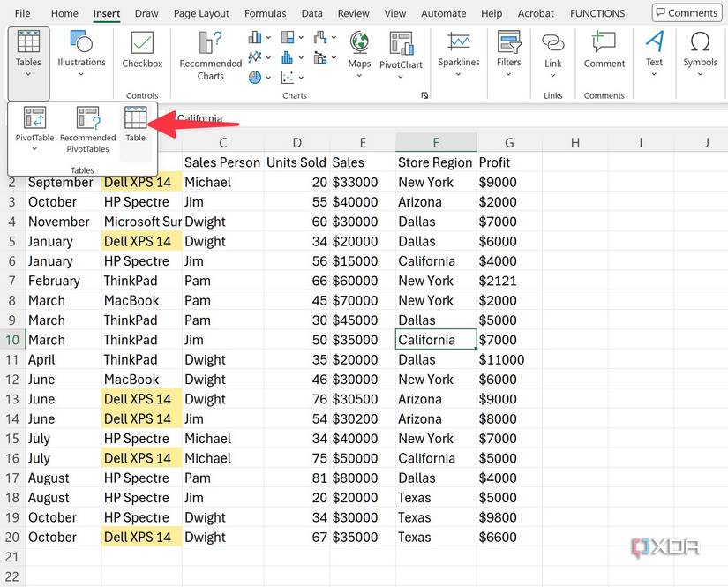Expand the column chart dropdown
The width and height of the screenshot is (728, 587).
(268, 37)
